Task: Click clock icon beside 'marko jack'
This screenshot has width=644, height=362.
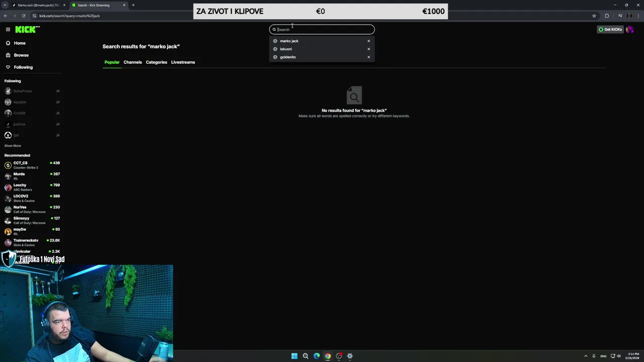Action: [x=275, y=41]
